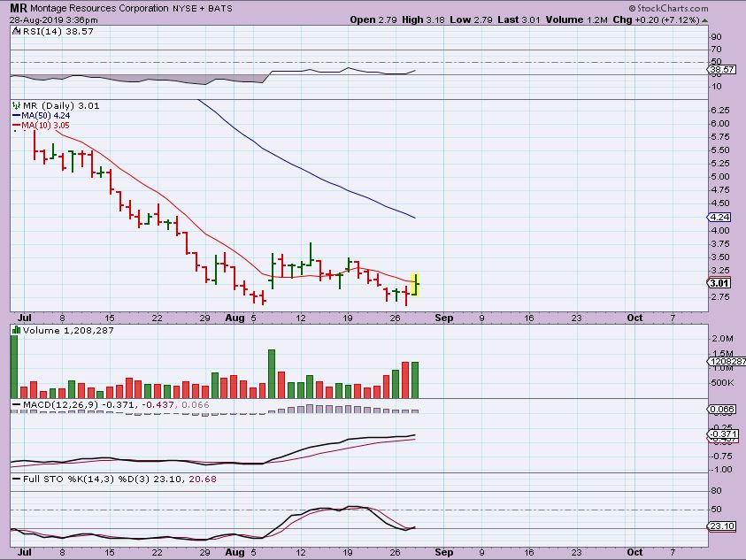Click the 23.10 stochastic axis label

pos(723,525)
